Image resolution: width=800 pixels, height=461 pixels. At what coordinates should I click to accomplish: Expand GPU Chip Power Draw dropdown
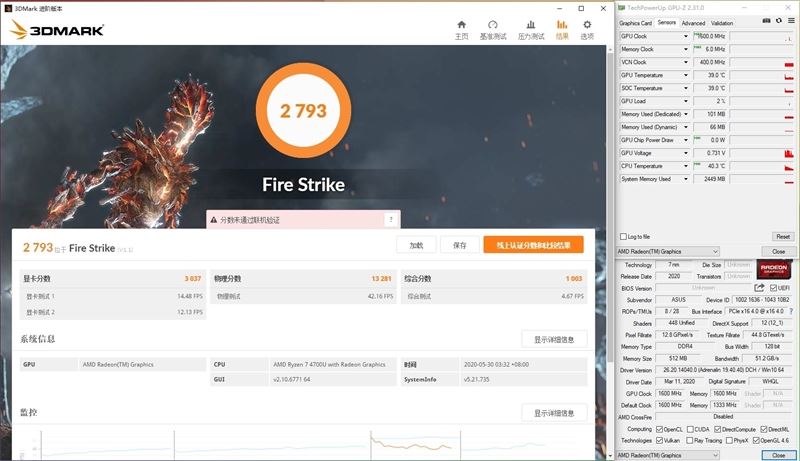click(686, 140)
